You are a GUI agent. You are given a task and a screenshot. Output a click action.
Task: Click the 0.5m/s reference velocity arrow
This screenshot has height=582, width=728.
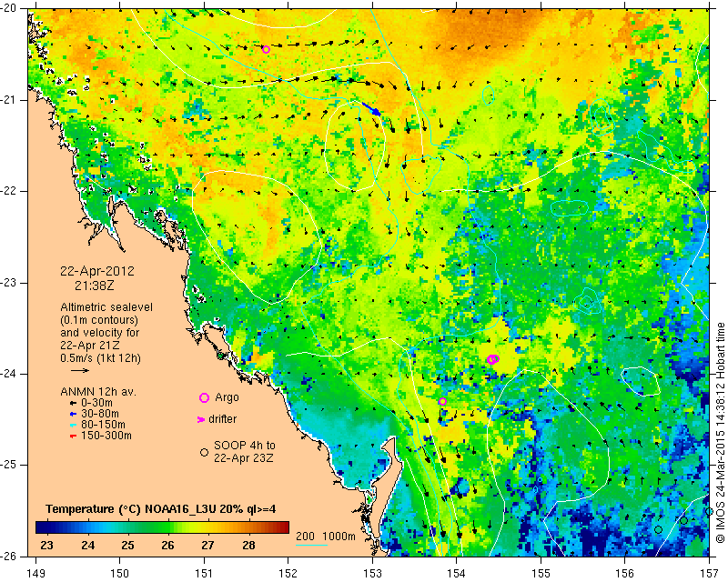tap(80, 370)
